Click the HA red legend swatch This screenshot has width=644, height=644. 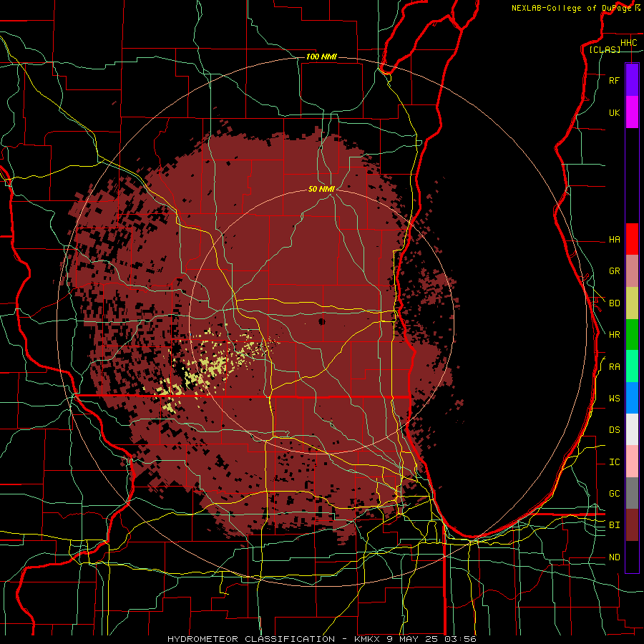tap(632, 239)
